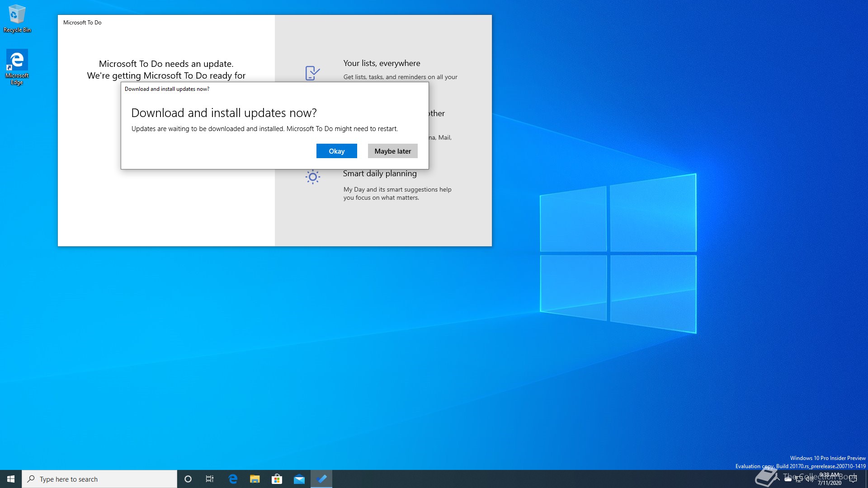Show hidden system tray icons
Screen dimensions: 868x488
tap(777, 479)
